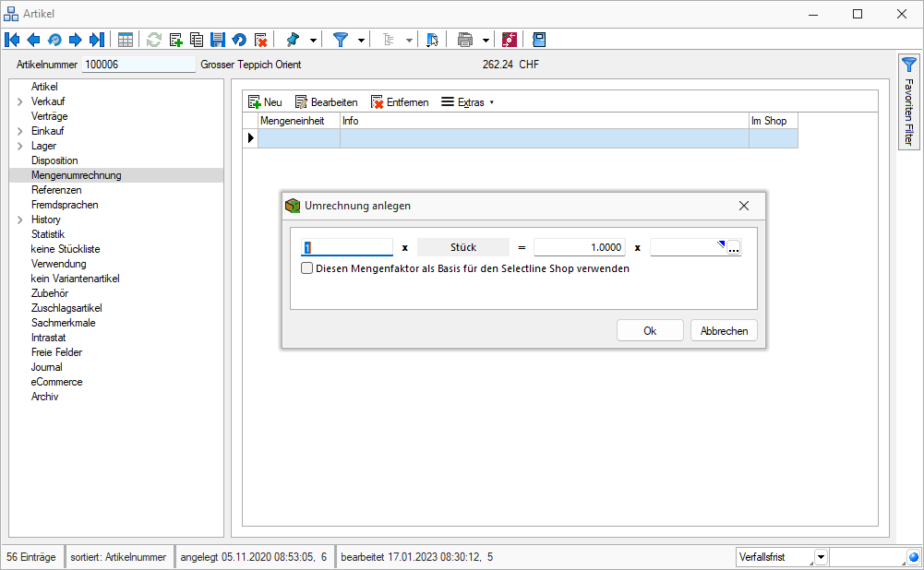Click the save diskette toolbar icon
Screen dimensions: 924x570
coord(218,40)
